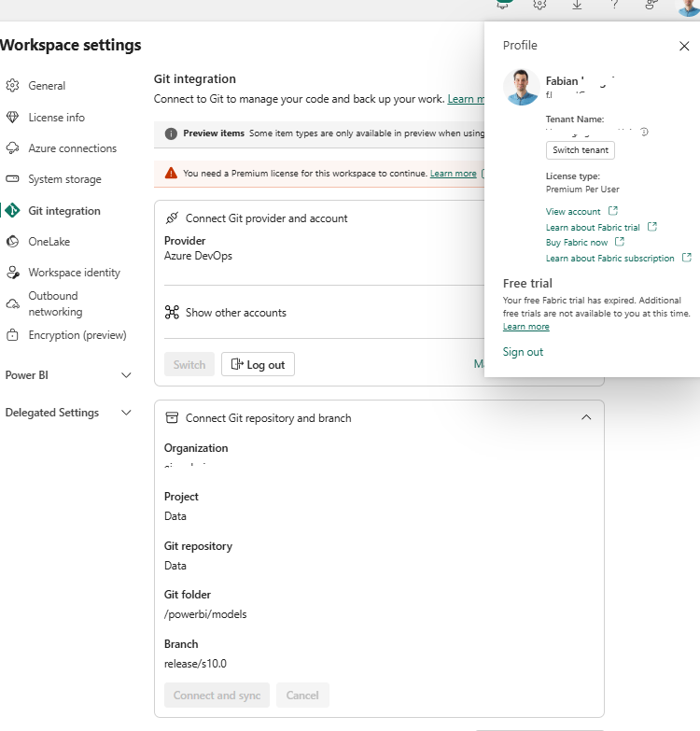Click Sign out in Profile panel
Image resolution: width=700 pixels, height=731 pixels.
[523, 352]
